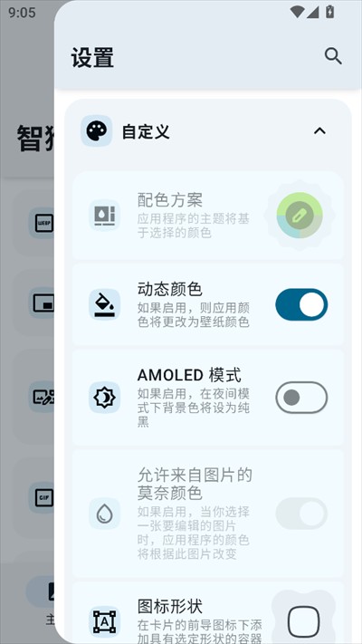Click the AMOLED 模式 sun-moon icon
This screenshot has width=362, height=644.
[105, 397]
